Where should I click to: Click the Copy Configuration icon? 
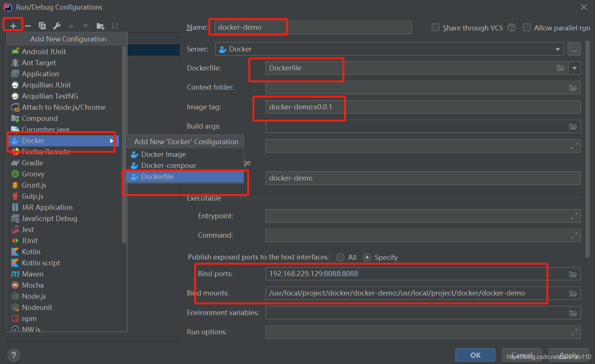point(42,26)
